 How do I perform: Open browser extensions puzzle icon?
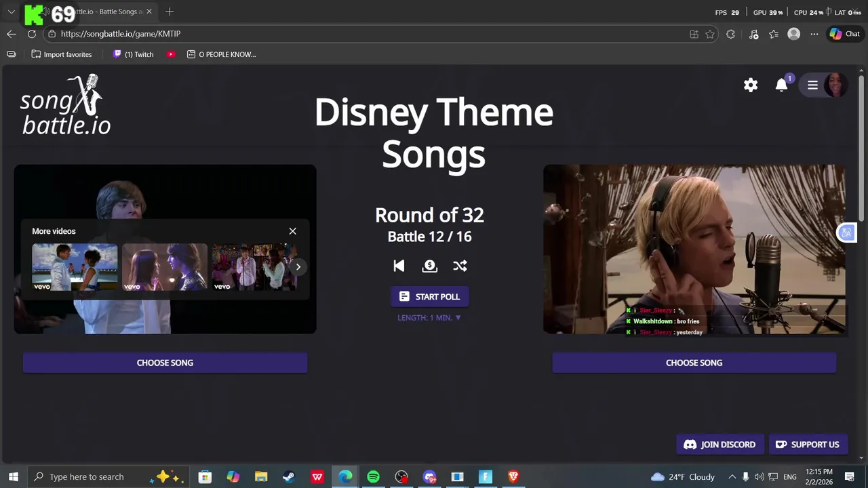[x=730, y=34]
